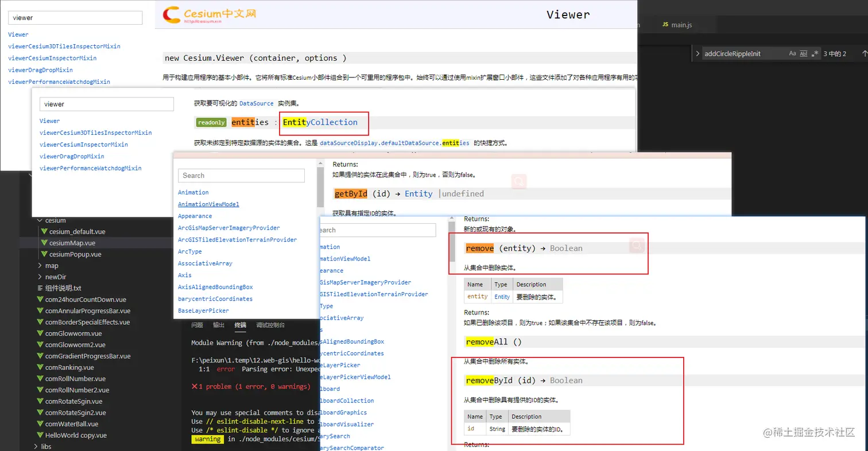Open ArcGisMapServerImageryProvider in the Search sidebar
Screen dimensions: 868x451
[229, 228]
